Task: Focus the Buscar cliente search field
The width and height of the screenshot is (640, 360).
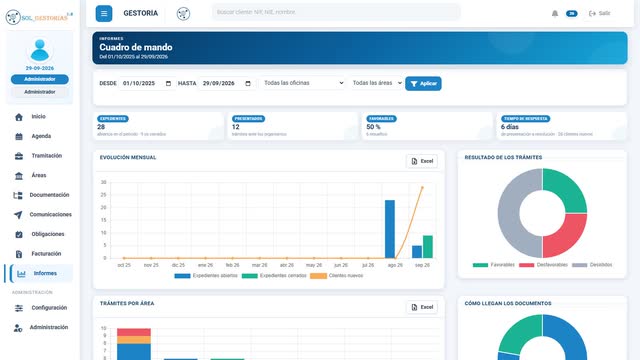Action: [336, 12]
